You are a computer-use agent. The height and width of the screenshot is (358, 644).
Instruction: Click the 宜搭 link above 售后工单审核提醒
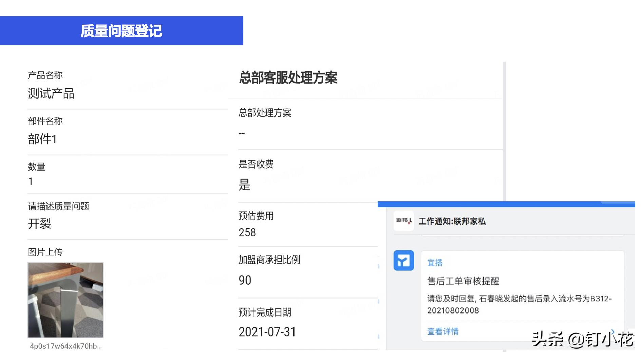pos(435,262)
